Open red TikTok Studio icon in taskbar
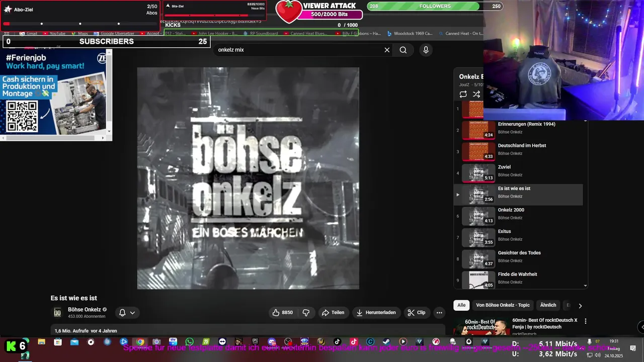Viewport: 644px width, 362px height. (354, 342)
